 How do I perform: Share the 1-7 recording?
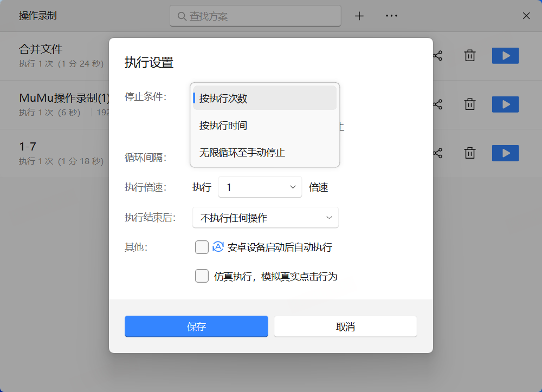pyautogui.click(x=438, y=153)
